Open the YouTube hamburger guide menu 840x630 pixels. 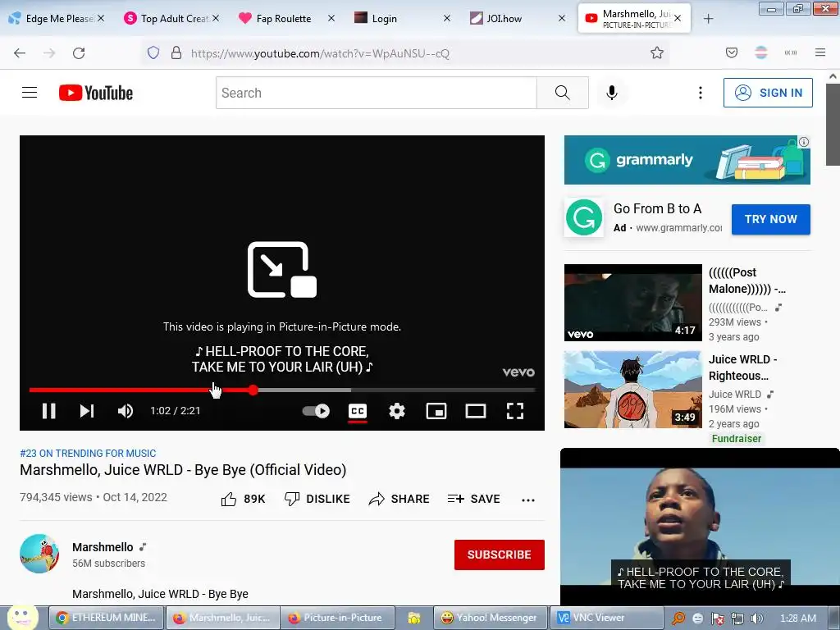point(30,93)
